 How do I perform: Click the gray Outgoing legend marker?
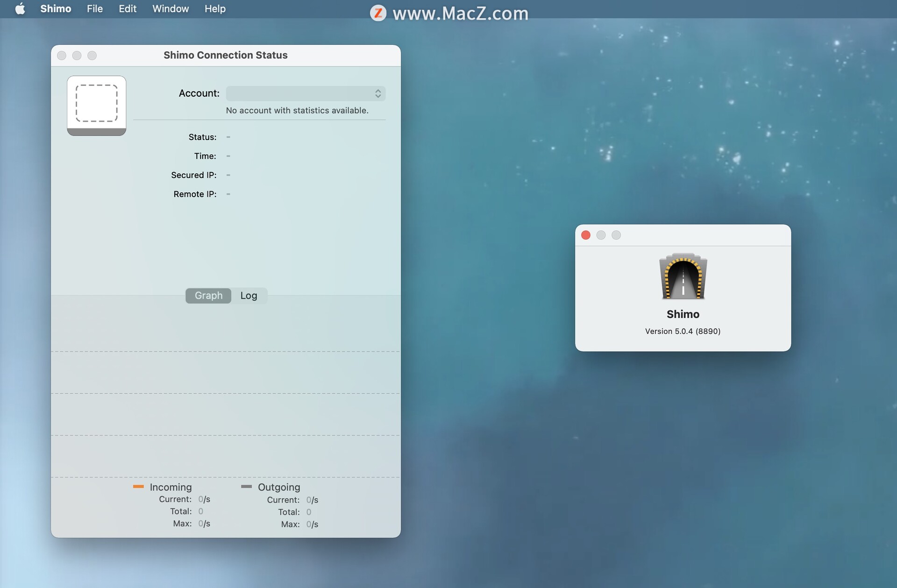click(246, 487)
